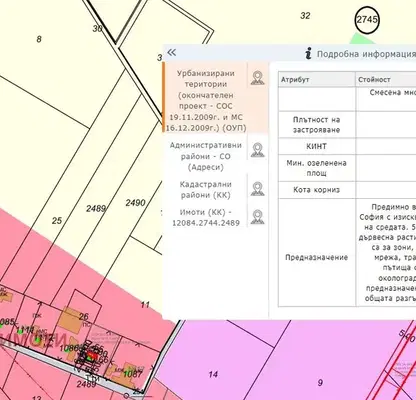Click parcel 25 on the map
Viewport: 416px width, 400px height.
coord(57,220)
